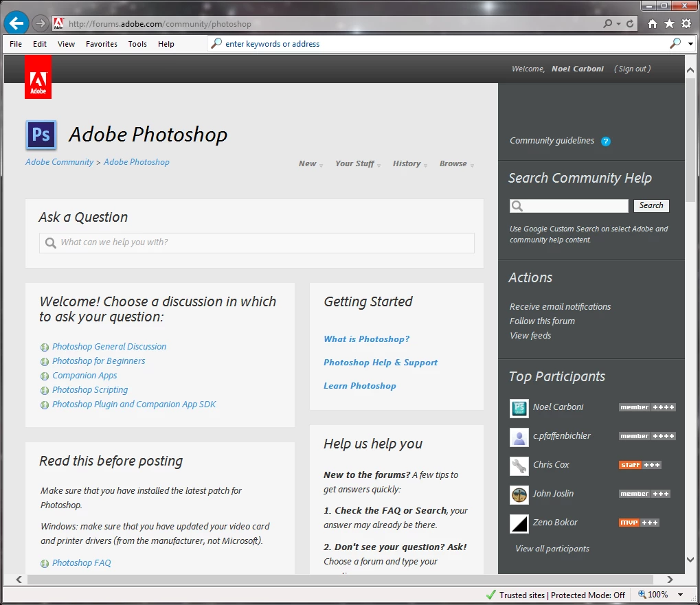Refresh the page with the reload icon
Screen dimensions: 700x605
630,23
